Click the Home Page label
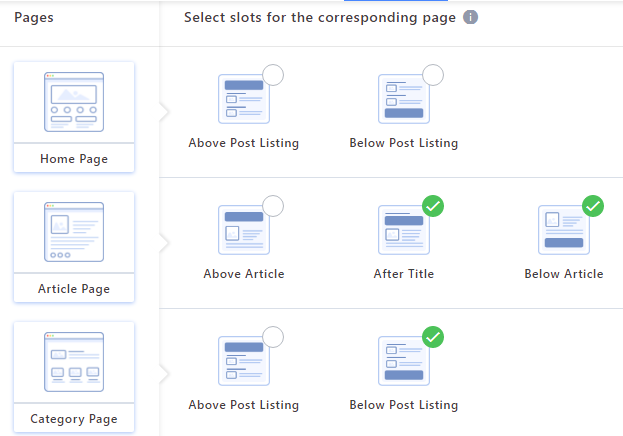The height and width of the screenshot is (436, 623). (74, 159)
